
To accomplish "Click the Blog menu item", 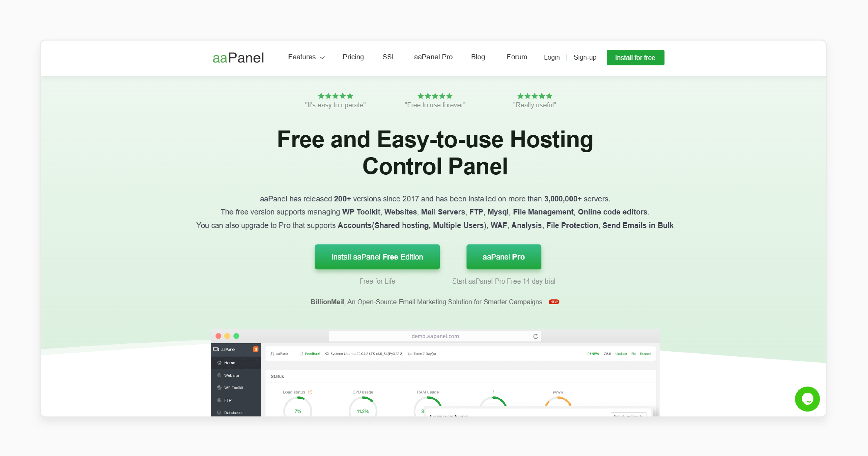I will tap(479, 57).
